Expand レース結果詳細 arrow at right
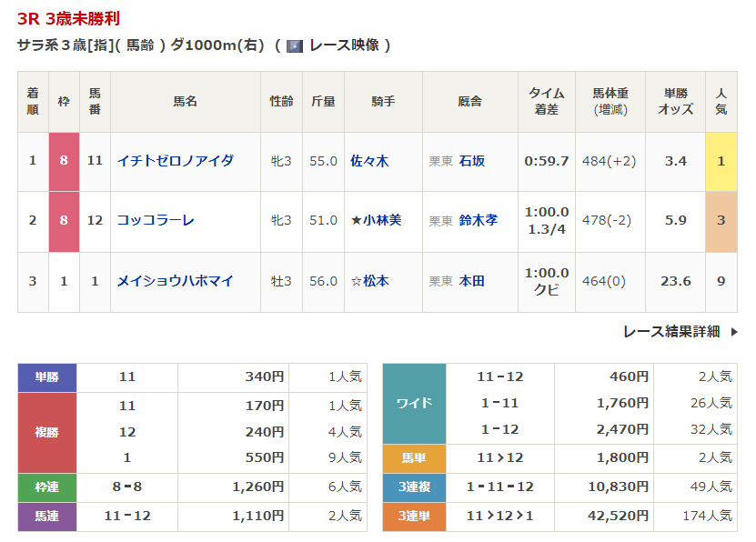The width and height of the screenshot is (756, 542). 734,332
